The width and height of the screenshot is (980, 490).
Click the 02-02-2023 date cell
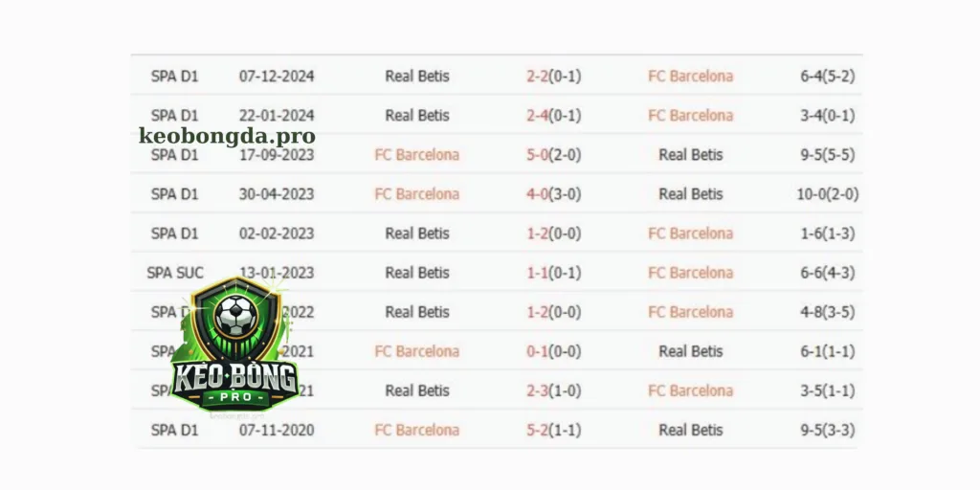[277, 234]
